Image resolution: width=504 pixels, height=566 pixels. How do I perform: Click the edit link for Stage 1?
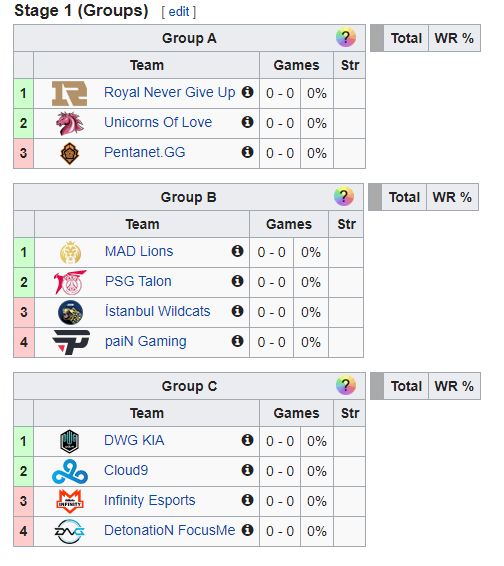(179, 12)
